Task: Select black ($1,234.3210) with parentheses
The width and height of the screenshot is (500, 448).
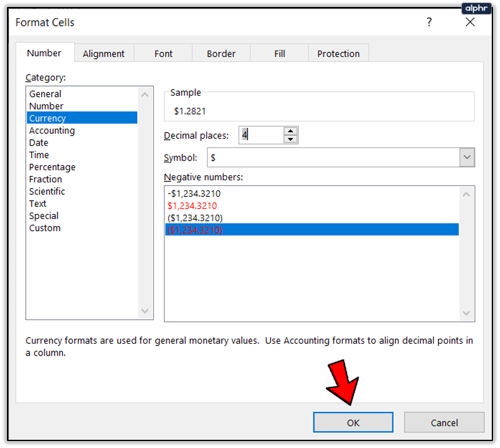Action: (x=312, y=218)
